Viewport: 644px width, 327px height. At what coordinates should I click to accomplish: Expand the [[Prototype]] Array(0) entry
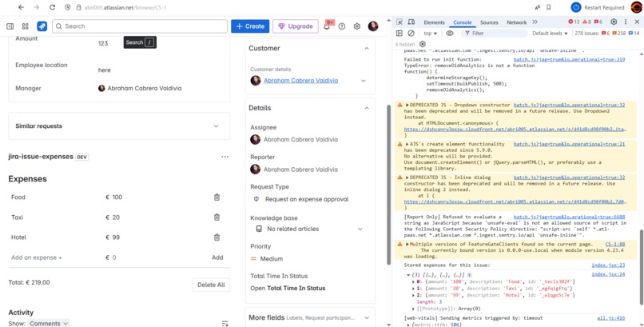coord(413,309)
